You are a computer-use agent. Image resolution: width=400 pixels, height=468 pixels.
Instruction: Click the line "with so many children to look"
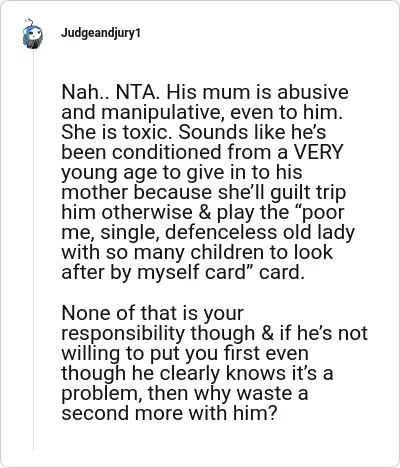197,252
